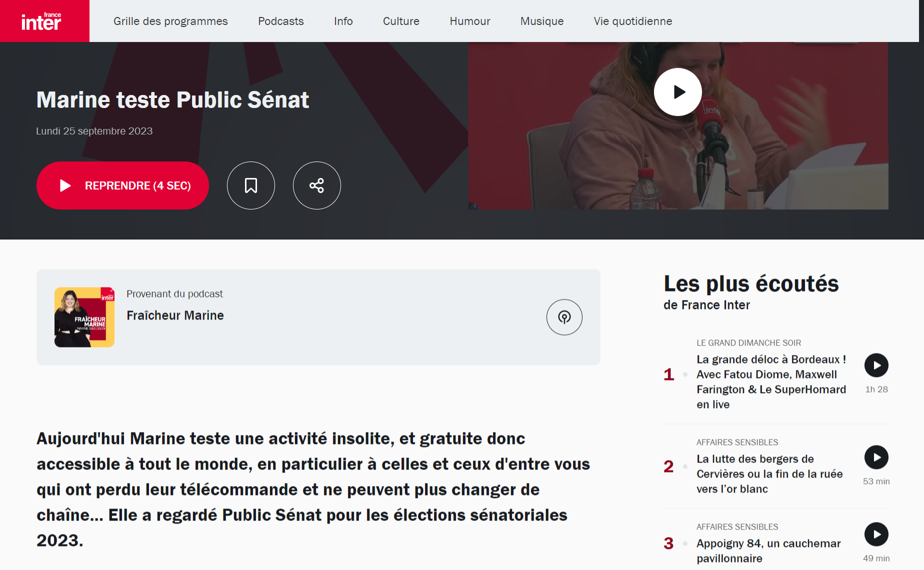Viewport: 924px width, 570px height.
Task: Subscribe using the podcast icon button
Action: pos(564,317)
